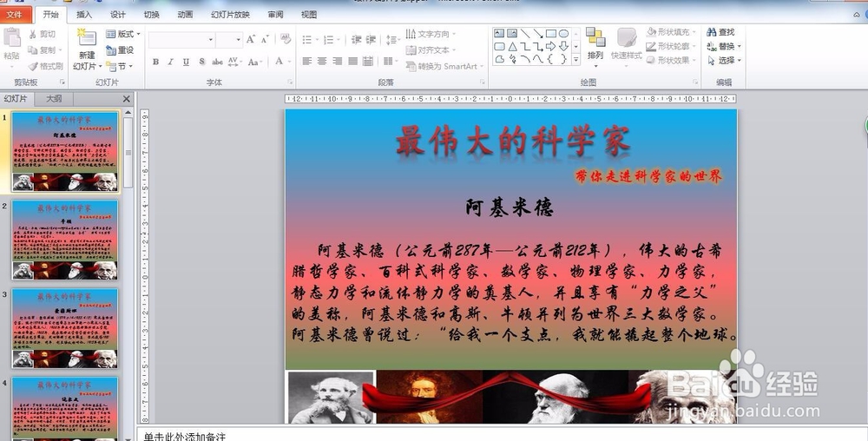868x441 pixels.
Task: Switch to the Transitions (切换) tab
Action: [x=151, y=15]
